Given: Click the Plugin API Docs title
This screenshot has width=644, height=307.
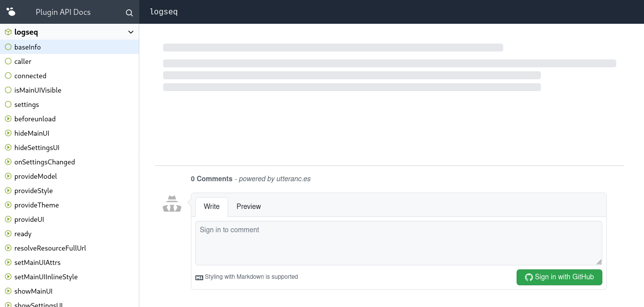Looking at the screenshot, I should pyautogui.click(x=63, y=12).
